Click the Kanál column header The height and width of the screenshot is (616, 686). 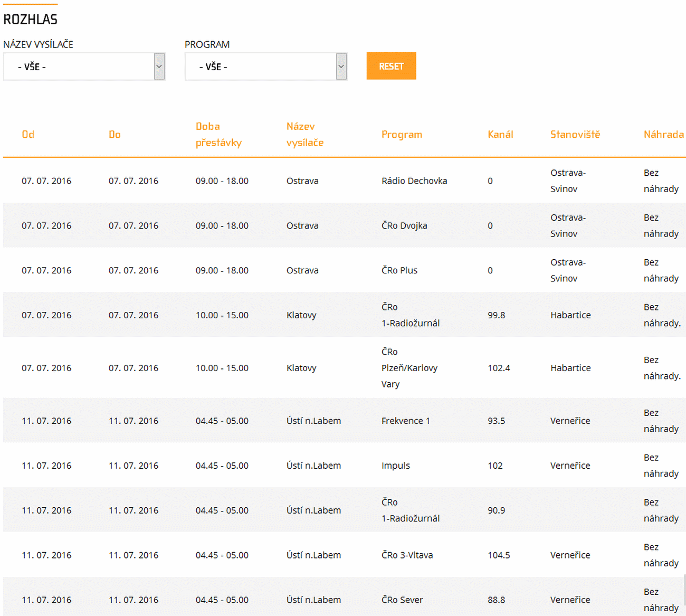click(x=500, y=135)
